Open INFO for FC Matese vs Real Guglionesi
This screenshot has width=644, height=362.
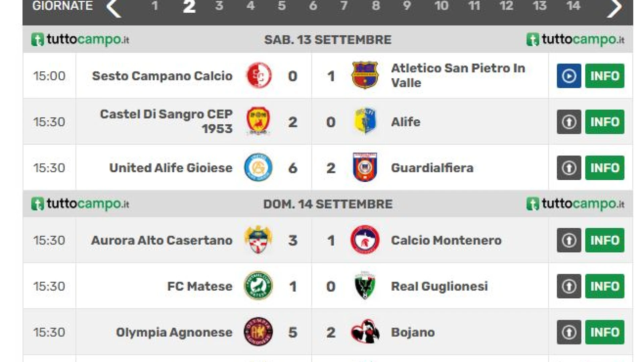click(604, 286)
